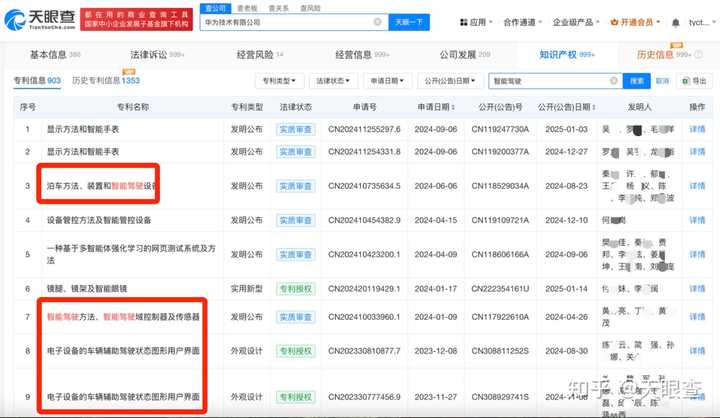Click application number CN202411255297.6
The width and height of the screenshot is (720, 418).
click(364, 129)
